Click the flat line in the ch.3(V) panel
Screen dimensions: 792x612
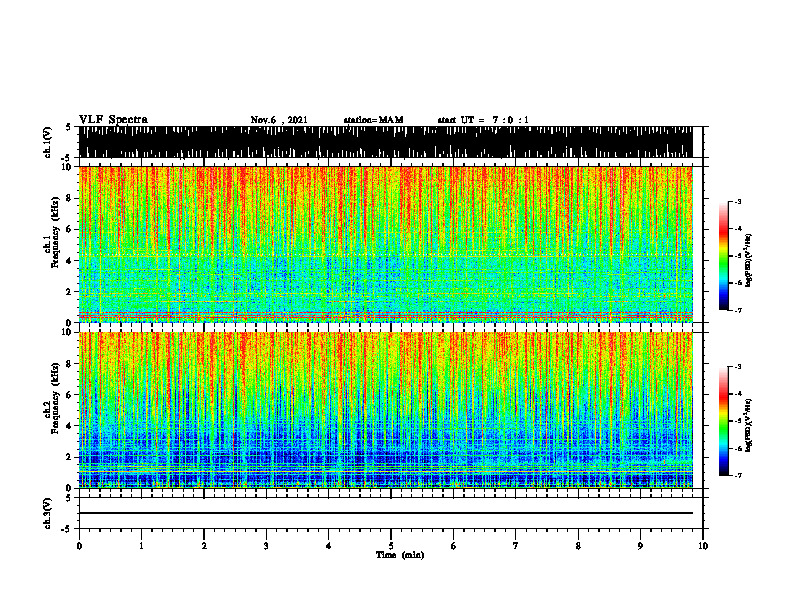pyautogui.click(x=385, y=513)
